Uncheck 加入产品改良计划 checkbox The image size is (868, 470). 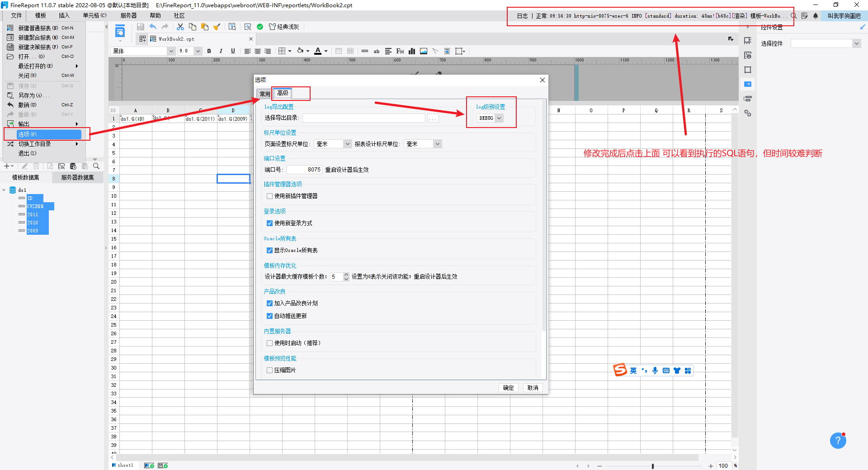[x=270, y=304]
